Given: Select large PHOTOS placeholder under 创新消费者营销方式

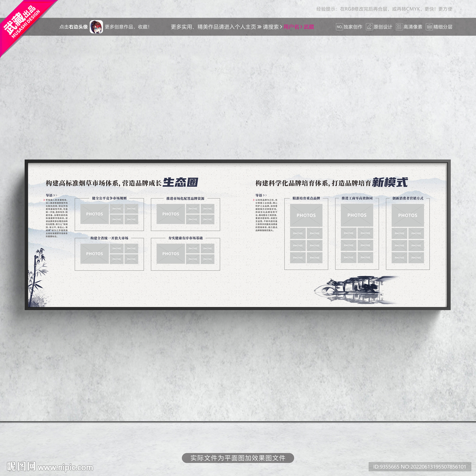Looking at the screenshot, I should [x=408, y=215].
